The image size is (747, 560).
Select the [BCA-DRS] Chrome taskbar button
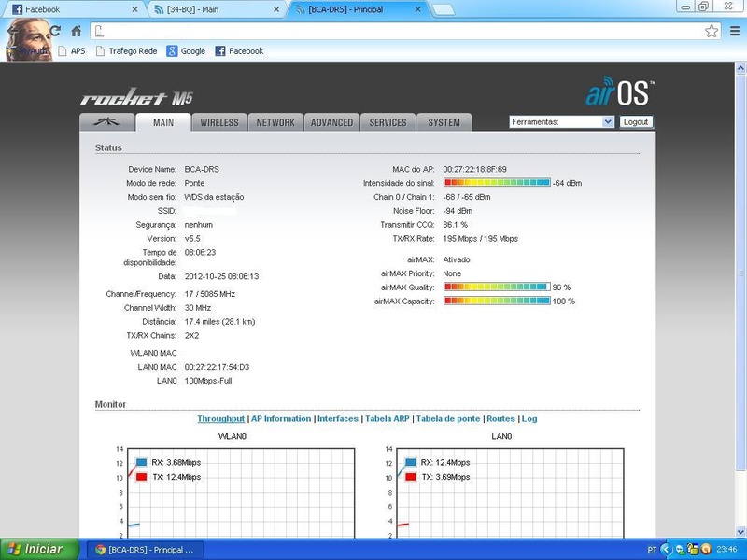[146, 550]
